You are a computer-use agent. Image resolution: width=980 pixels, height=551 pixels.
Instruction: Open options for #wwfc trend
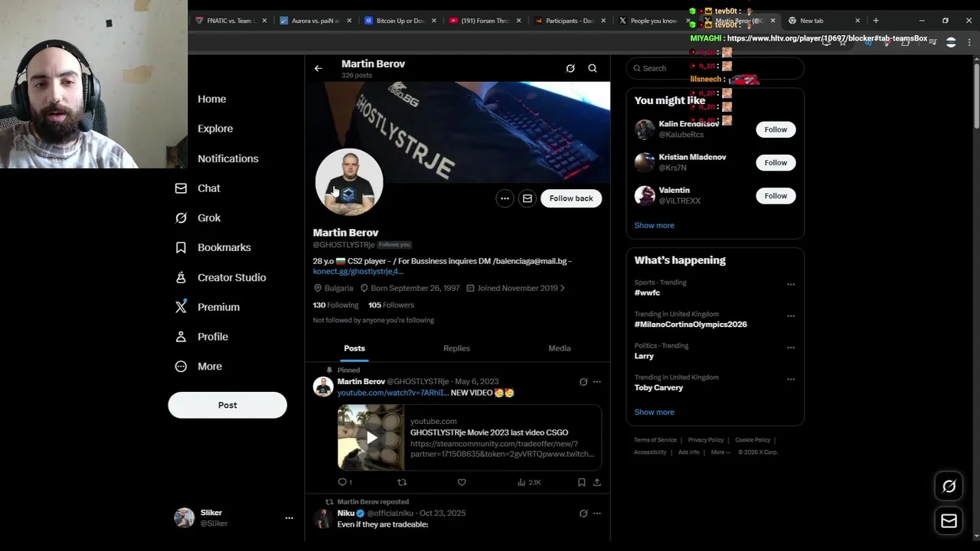(x=791, y=285)
